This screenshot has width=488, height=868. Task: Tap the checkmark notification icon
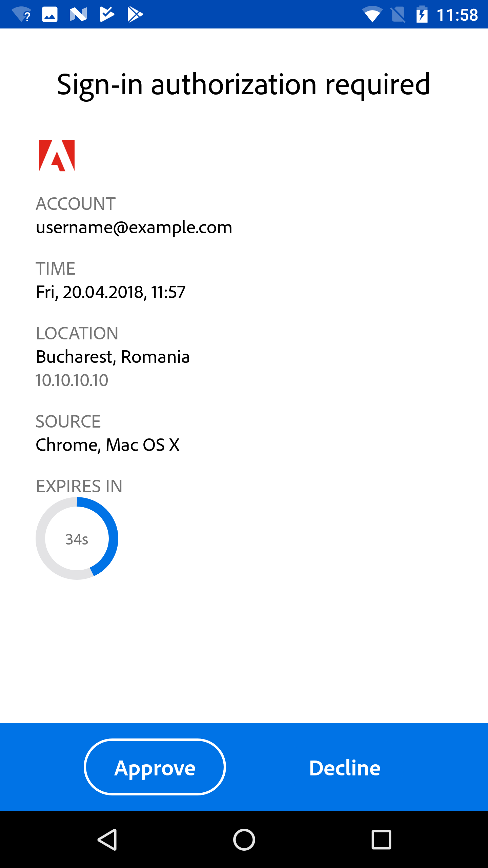pyautogui.click(x=107, y=15)
